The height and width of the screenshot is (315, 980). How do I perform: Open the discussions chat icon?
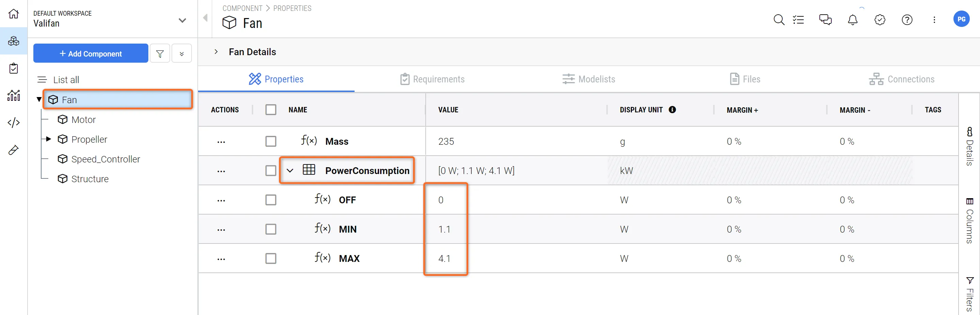(825, 20)
